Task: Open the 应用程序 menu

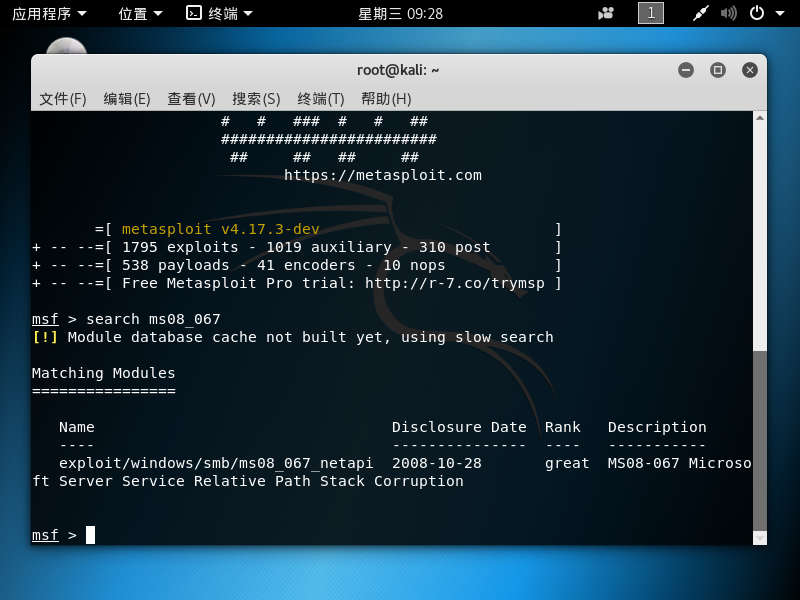Action: click(x=49, y=14)
